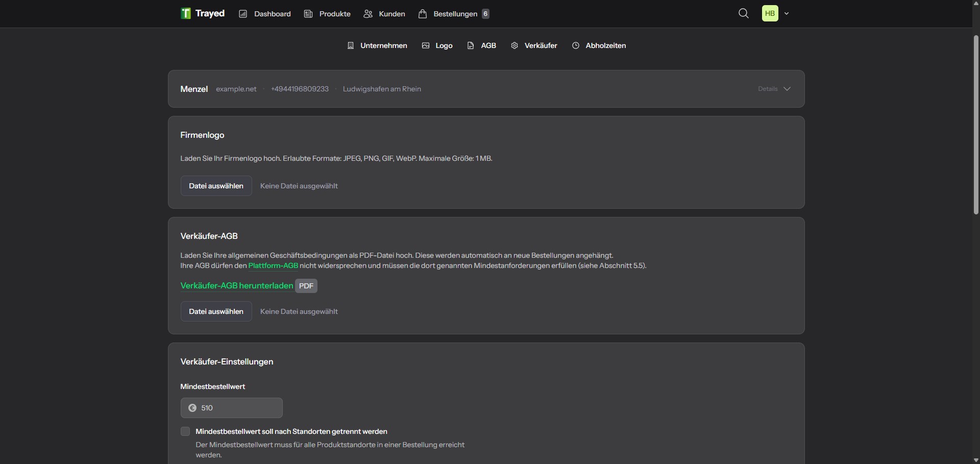Screen dimensions: 980x464
Task: Click the Abholzeiten clock icon
Action: coord(576,45)
